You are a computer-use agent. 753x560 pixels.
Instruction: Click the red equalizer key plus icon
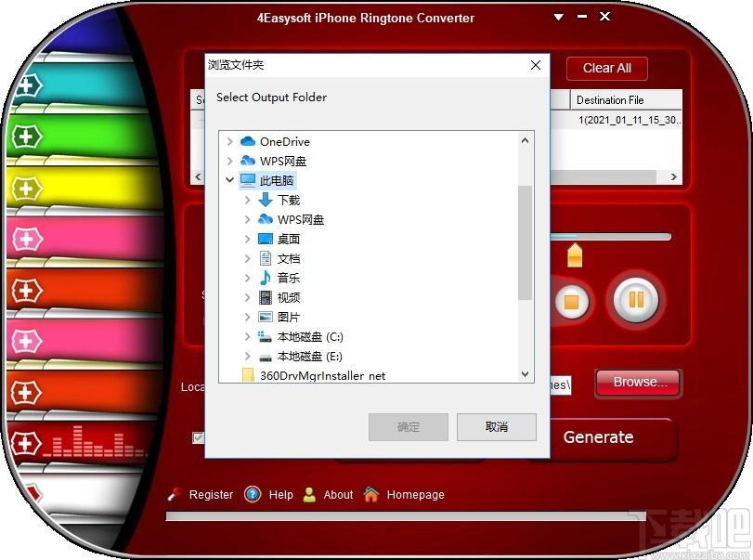tap(26, 444)
